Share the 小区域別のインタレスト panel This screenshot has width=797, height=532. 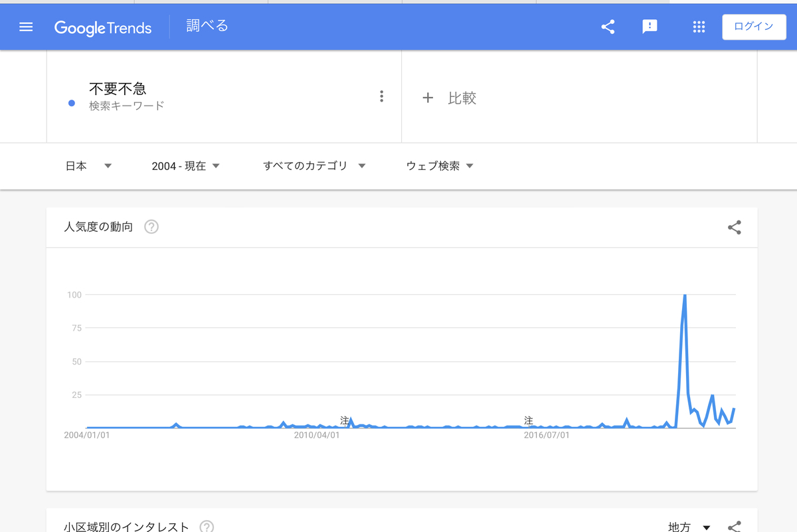click(734, 525)
